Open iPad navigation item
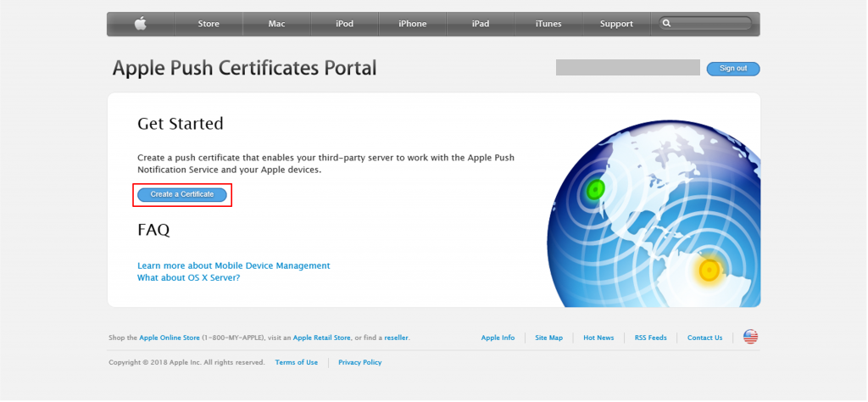Image resolution: width=868 pixels, height=402 pixels. click(x=480, y=24)
